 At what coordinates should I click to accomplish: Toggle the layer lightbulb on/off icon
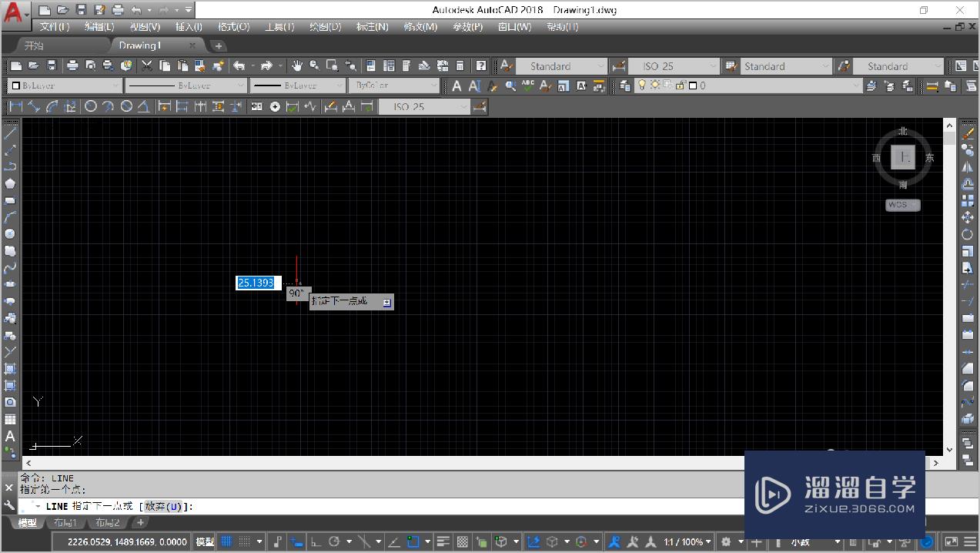click(x=642, y=85)
